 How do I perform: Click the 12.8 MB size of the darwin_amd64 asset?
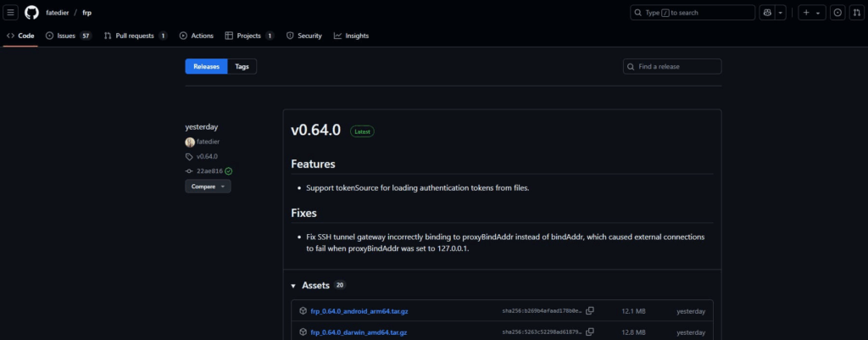coord(632,332)
